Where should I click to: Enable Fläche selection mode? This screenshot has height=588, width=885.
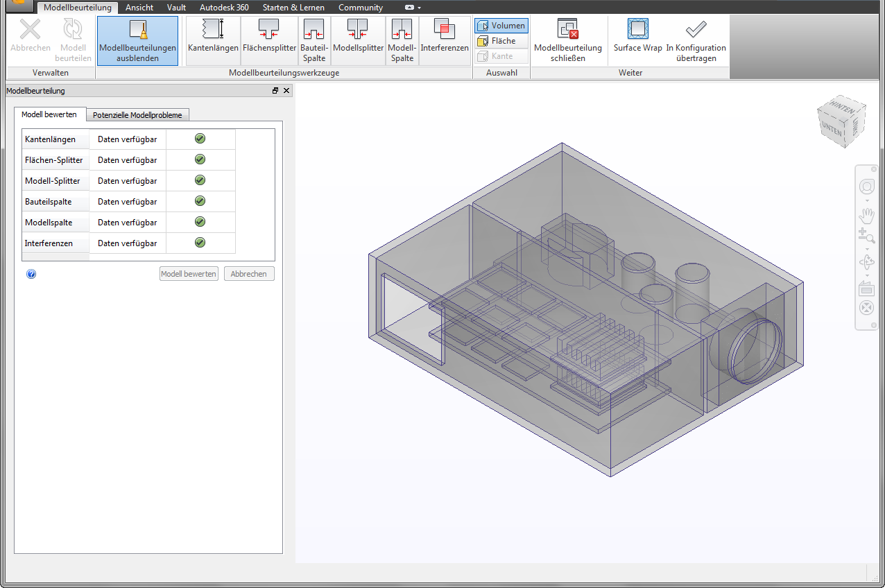tap(501, 41)
